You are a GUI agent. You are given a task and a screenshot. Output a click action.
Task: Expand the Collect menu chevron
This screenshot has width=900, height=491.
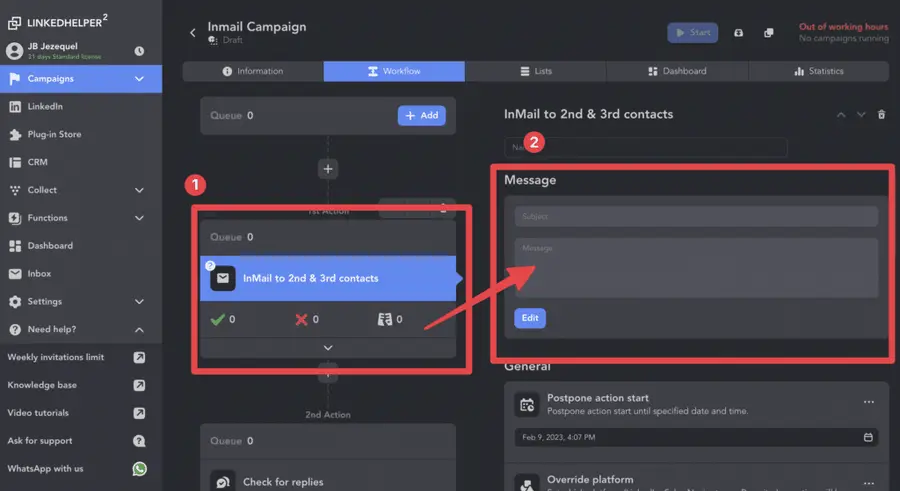[x=139, y=190]
